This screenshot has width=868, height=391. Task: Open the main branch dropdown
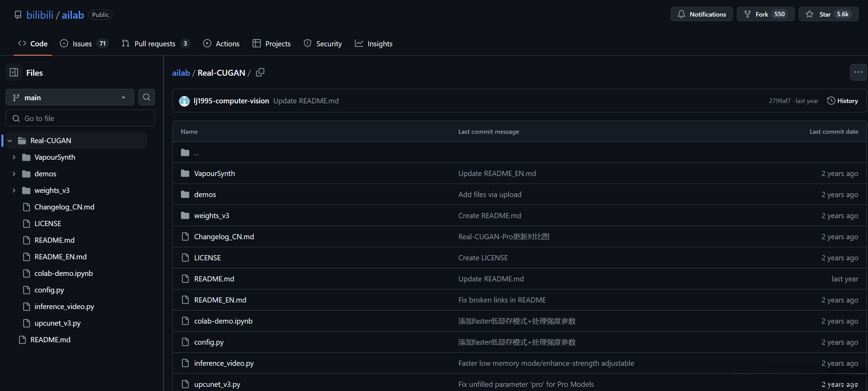[x=70, y=97]
